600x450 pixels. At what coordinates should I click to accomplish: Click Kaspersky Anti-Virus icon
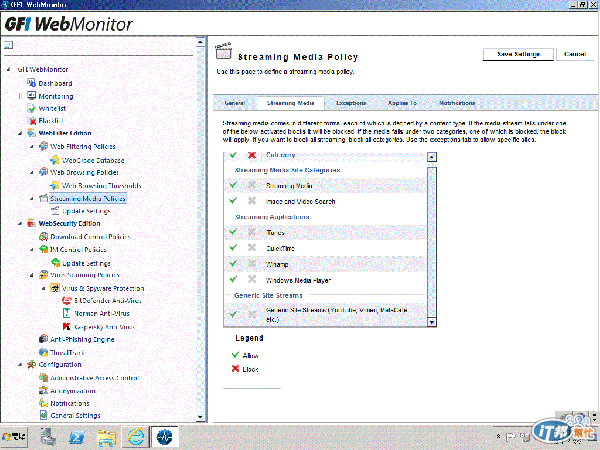(x=67, y=326)
